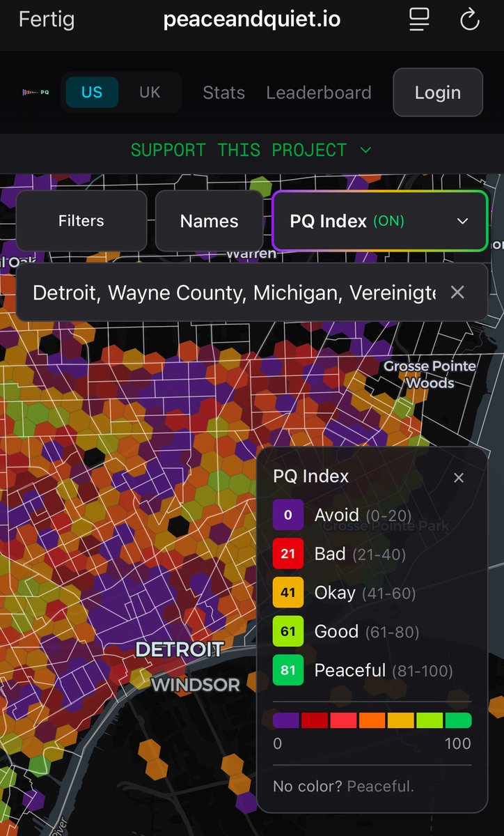Image resolution: width=504 pixels, height=836 pixels.
Task: Click the Okay (41-60) legend text
Action: [365, 593]
